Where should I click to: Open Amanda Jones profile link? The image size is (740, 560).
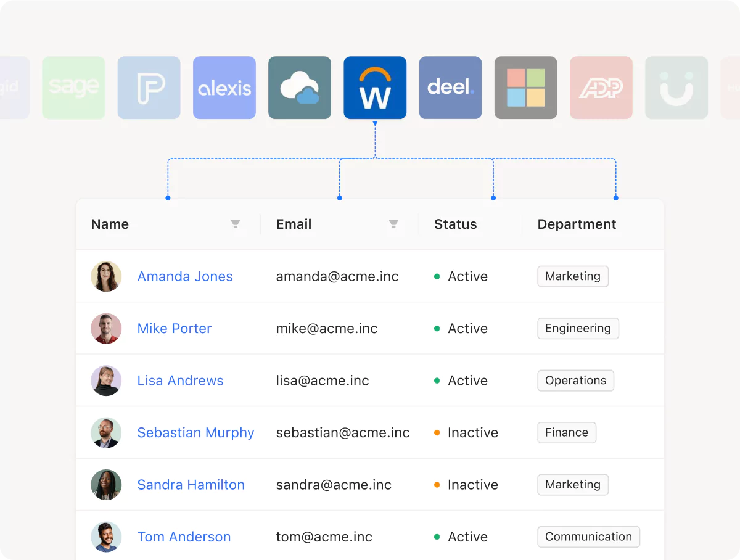[185, 276]
